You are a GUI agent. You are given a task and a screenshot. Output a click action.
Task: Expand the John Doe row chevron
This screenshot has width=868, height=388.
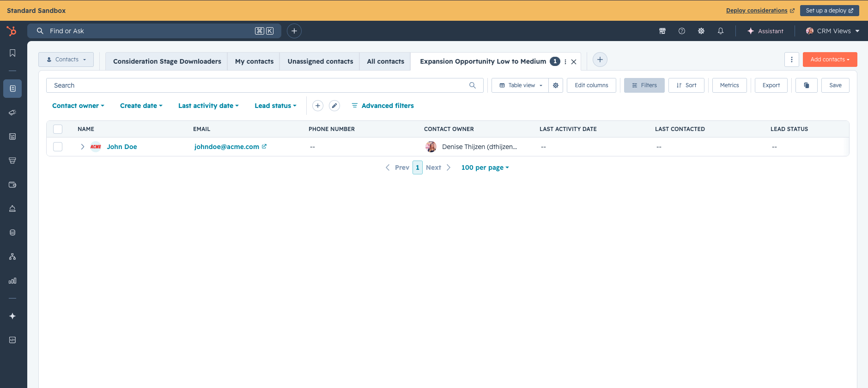83,147
